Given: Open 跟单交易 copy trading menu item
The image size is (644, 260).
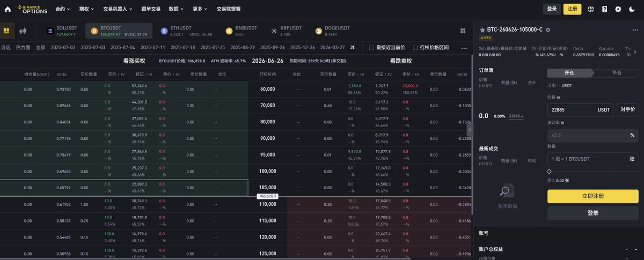Looking at the screenshot, I should tap(151, 9).
